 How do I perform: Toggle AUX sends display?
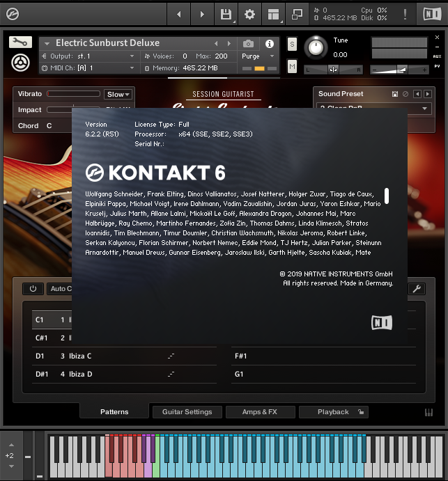437,56
